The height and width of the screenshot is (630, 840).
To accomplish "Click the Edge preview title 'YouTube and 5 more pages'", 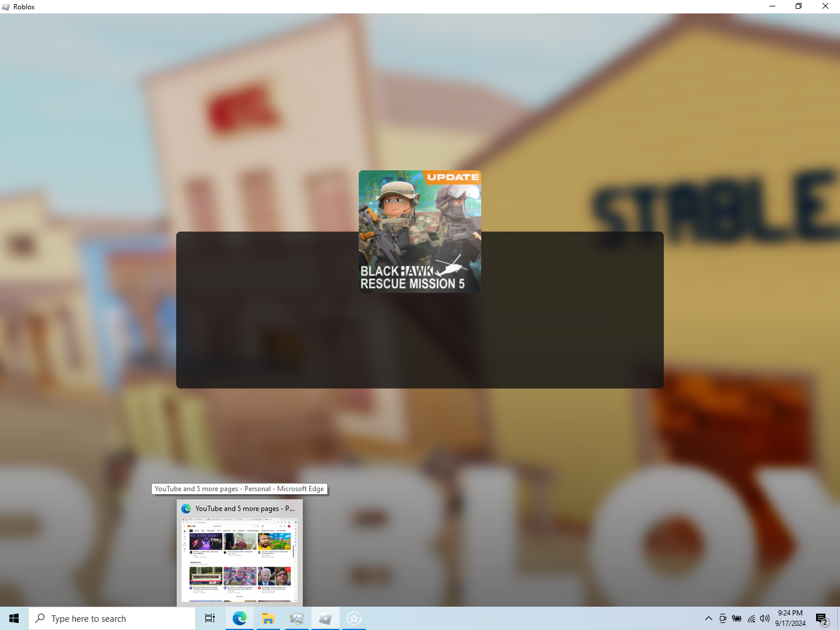I will pyautogui.click(x=245, y=509).
